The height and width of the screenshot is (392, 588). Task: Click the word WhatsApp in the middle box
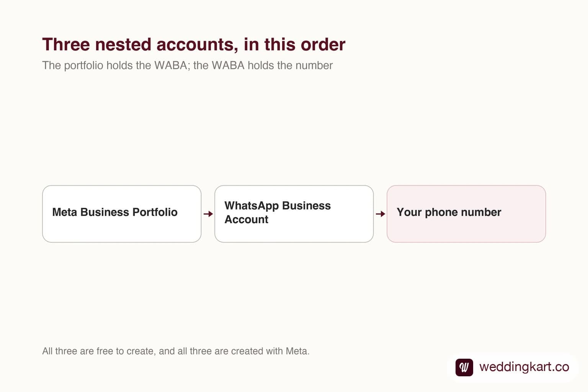click(252, 206)
